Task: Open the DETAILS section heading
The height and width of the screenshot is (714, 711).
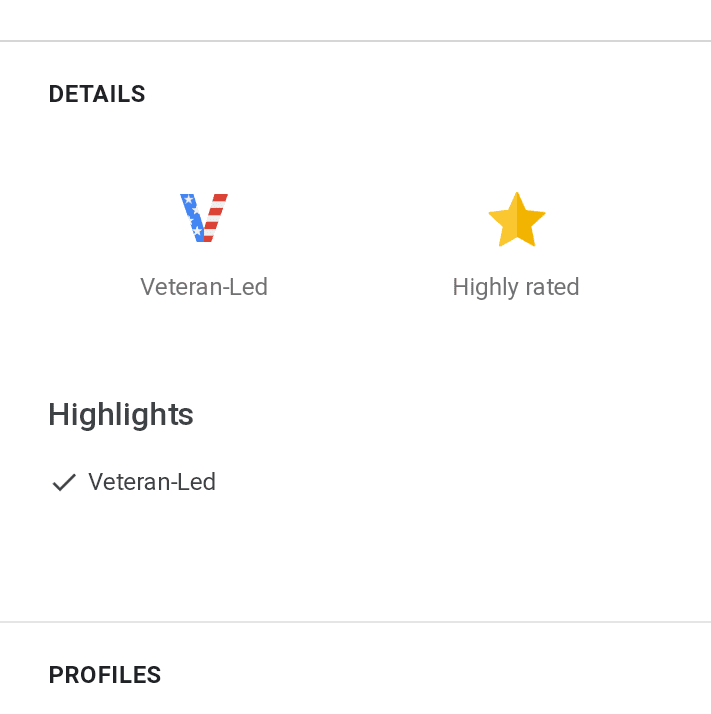Action: 97,95
